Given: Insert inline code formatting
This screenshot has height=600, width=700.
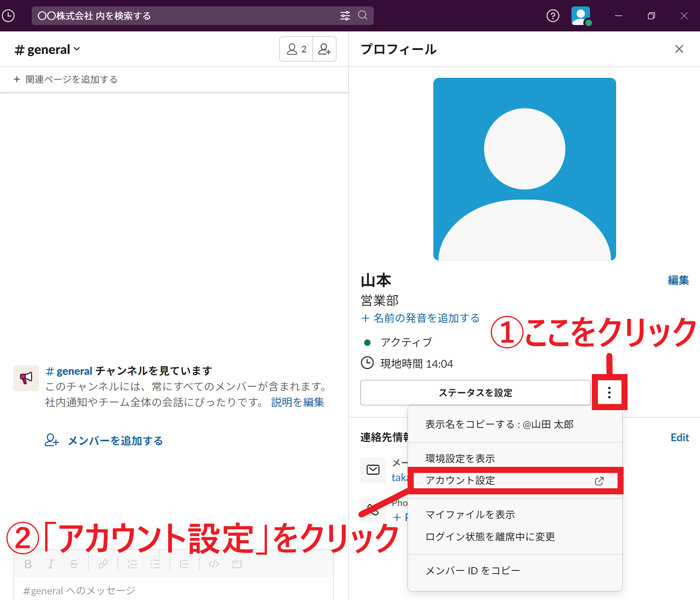Looking at the screenshot, I should point(213,564).
